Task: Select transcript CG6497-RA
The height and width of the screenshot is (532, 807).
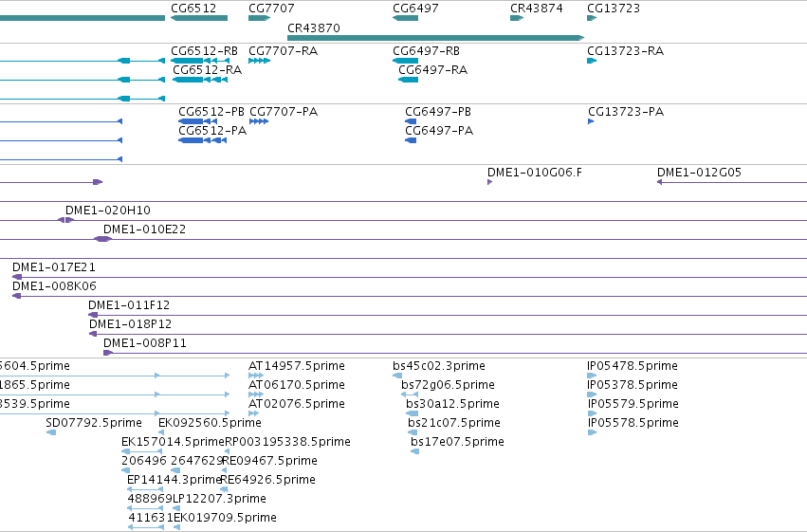Action: pyautogui.click(x=409, y=80)
